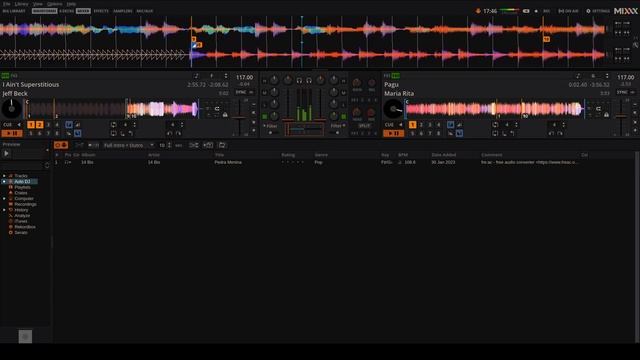Toggle the Mixer section
640x360 pixels.
[83, 11]
